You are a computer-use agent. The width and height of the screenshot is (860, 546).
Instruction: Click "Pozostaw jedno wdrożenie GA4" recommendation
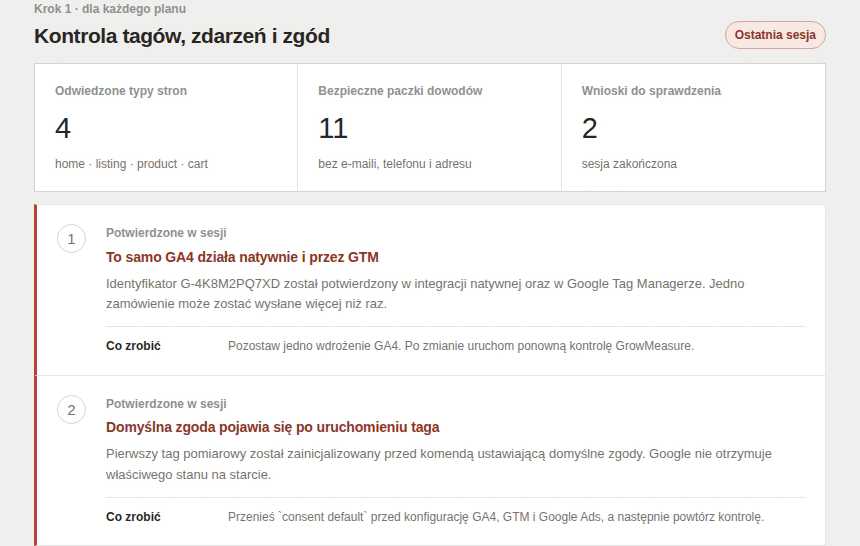coord(461,346)
